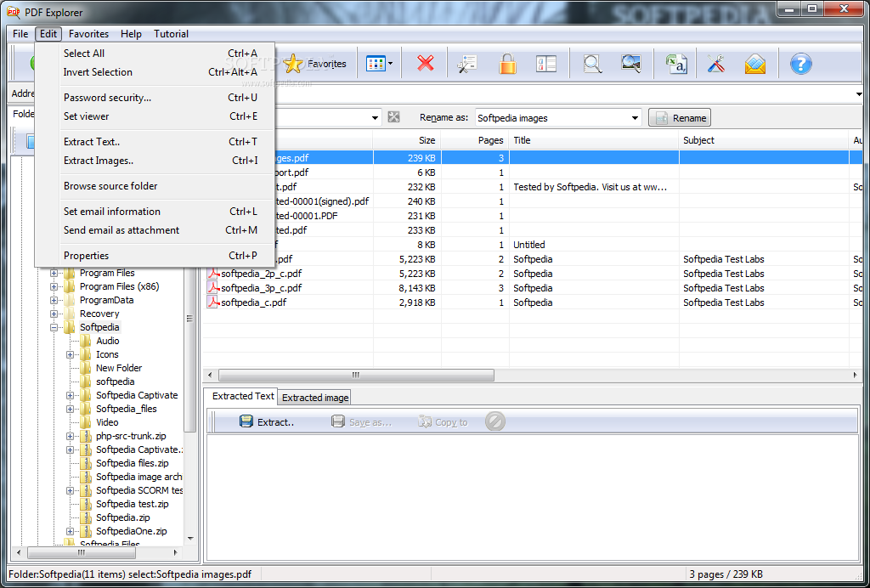Viewport: 870px width, 588px height.
Task: Click the grey stop icon in extract toolbar
Action: tap(495, 421)
